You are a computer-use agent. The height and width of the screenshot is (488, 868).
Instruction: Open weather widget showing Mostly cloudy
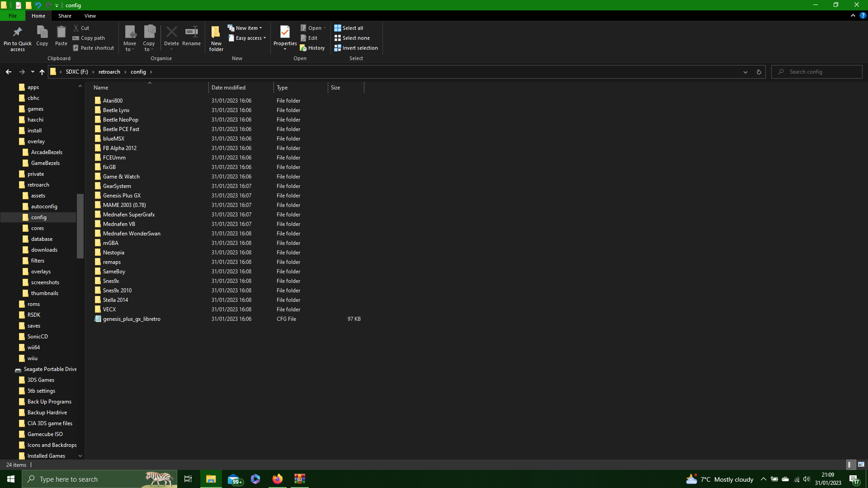click(720, 479)
